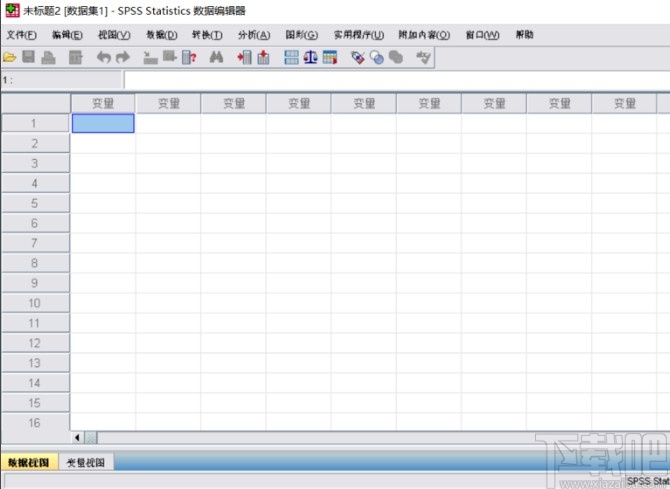
Task: Select row header 11
Action: pyautogui.click(x=35, y=323)
